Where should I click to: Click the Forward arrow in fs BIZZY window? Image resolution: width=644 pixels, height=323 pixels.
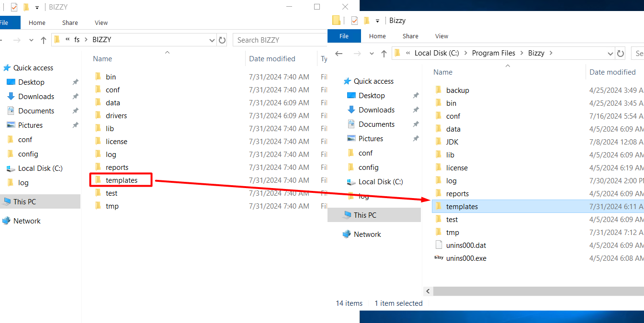click(17, 40)
